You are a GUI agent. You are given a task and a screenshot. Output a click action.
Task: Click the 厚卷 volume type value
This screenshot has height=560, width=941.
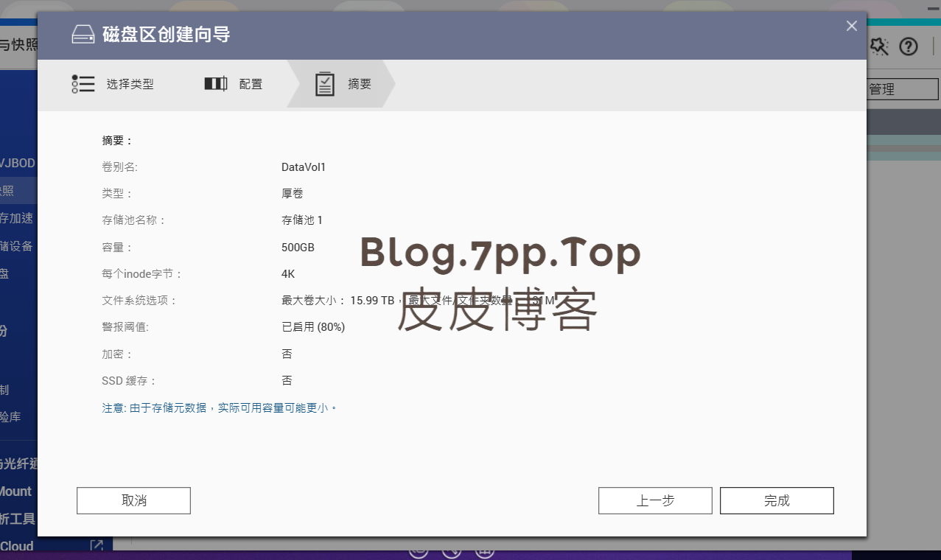point(293,194)
